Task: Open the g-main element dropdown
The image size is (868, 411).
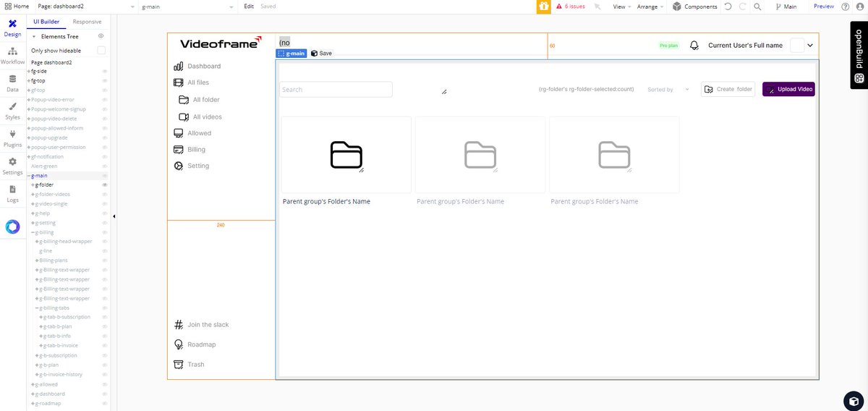Action: (187, 7)
